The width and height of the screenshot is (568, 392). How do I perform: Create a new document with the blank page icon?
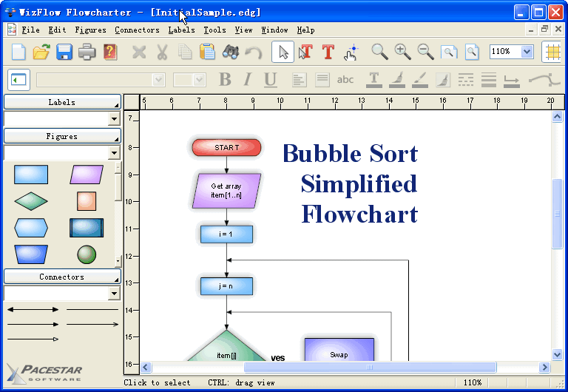[18, 53]
